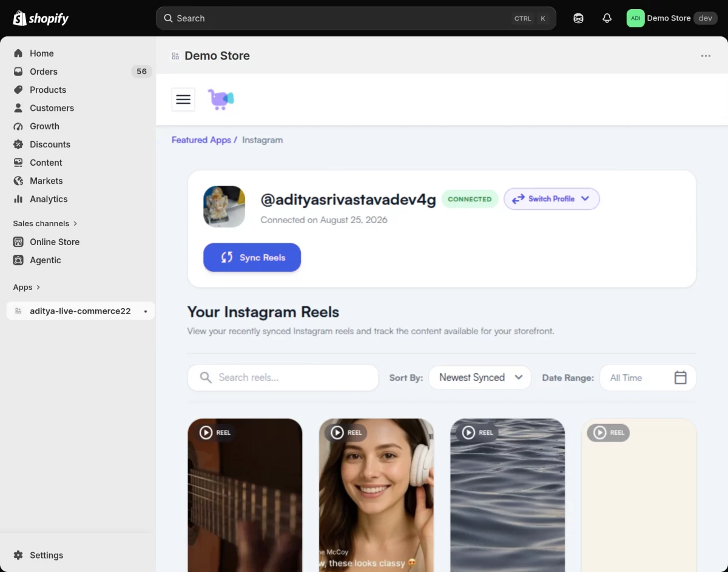The image size is (728, 572).
Task: Click the Instagram breadcrumb text
Action: pyautogui.click(x=262, y=140)
